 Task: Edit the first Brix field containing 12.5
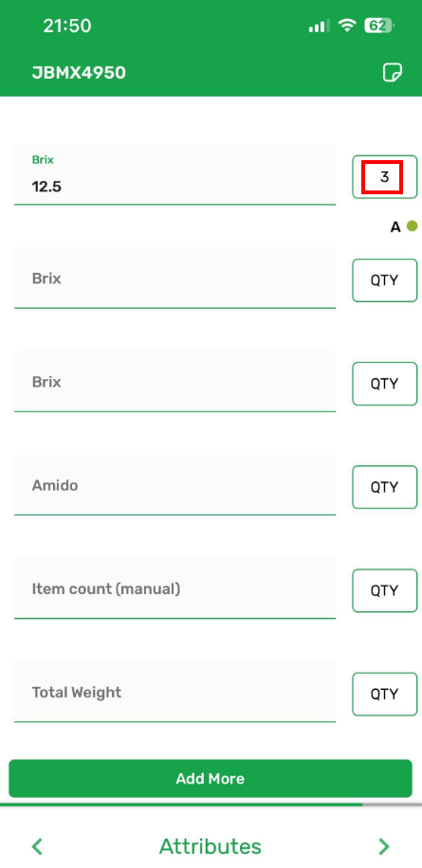click(175, 175)
